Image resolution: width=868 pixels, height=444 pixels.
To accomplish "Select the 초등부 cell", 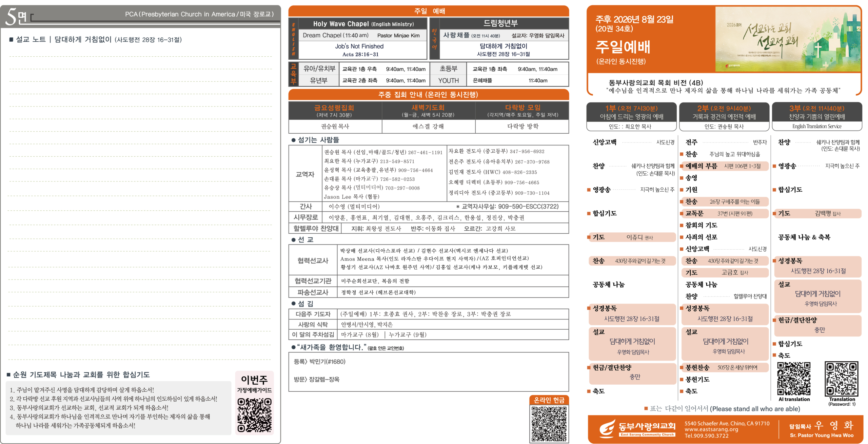I will pyautogui.click(x=448, y=69).
